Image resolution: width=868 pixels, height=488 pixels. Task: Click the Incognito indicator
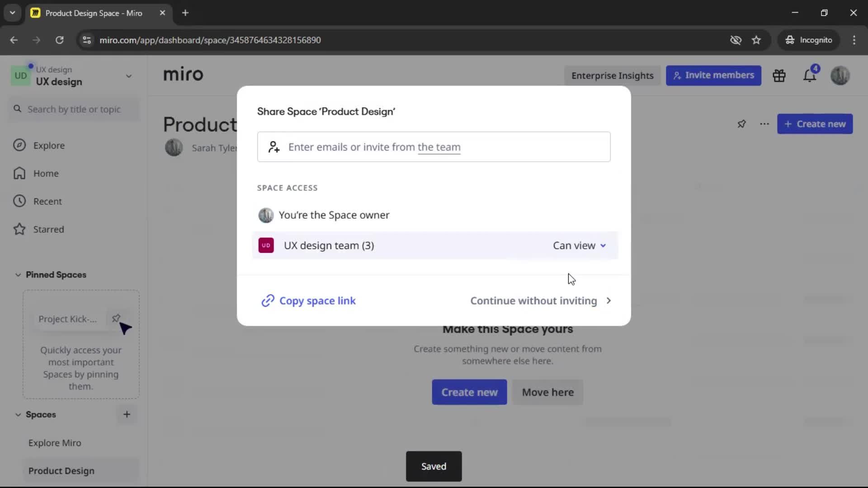tap(809, 40)
